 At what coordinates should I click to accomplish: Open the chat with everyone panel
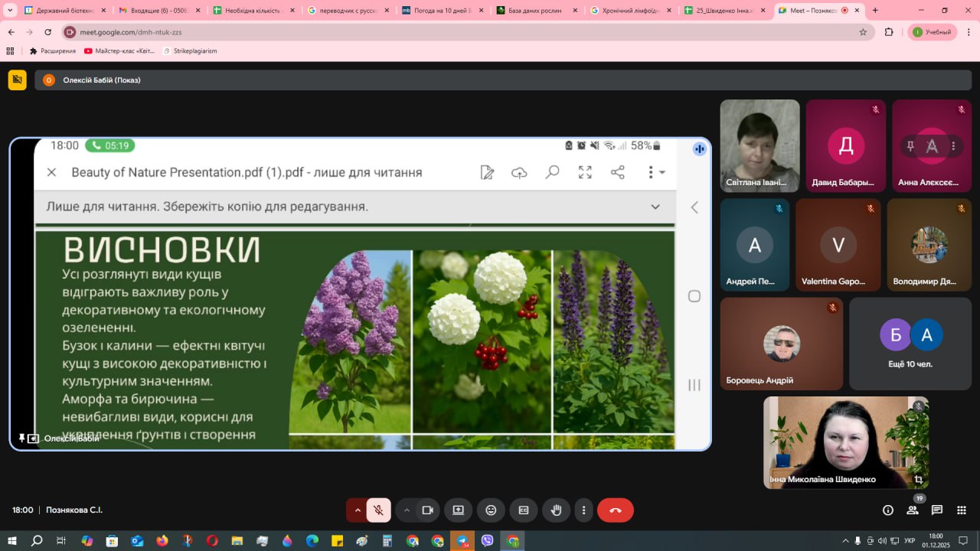click(937, 510)
